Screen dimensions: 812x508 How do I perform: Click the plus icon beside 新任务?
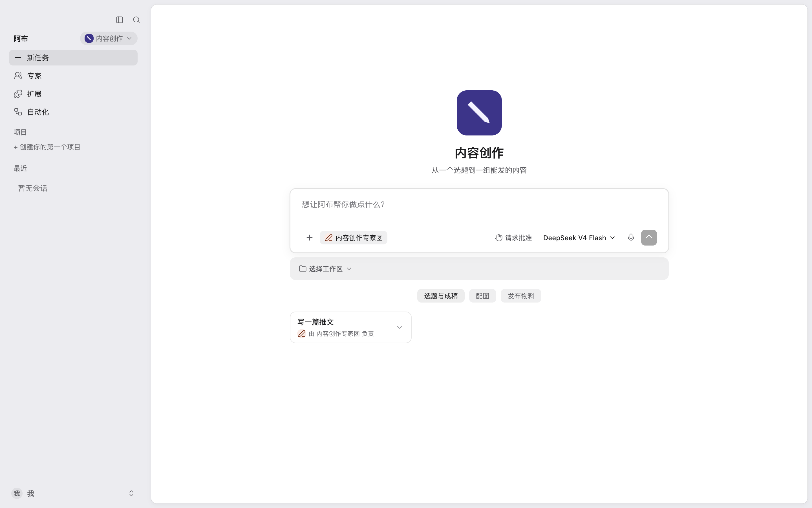pos(18,58)
